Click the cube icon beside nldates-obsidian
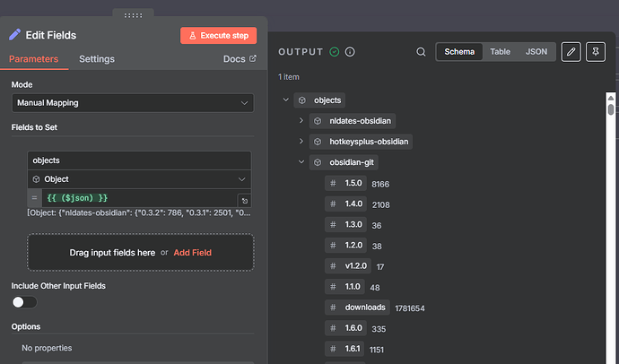Screen dimensions: 619x364 click(x=318, y=121)
